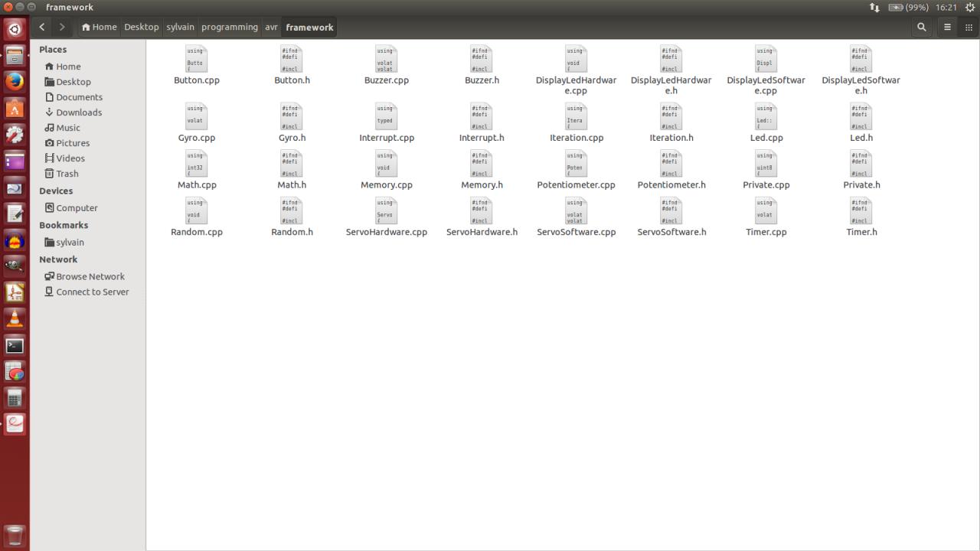Select the ServoHardware.h file icon
This screenshot has width=980, height=551.
tap(482, 211)
